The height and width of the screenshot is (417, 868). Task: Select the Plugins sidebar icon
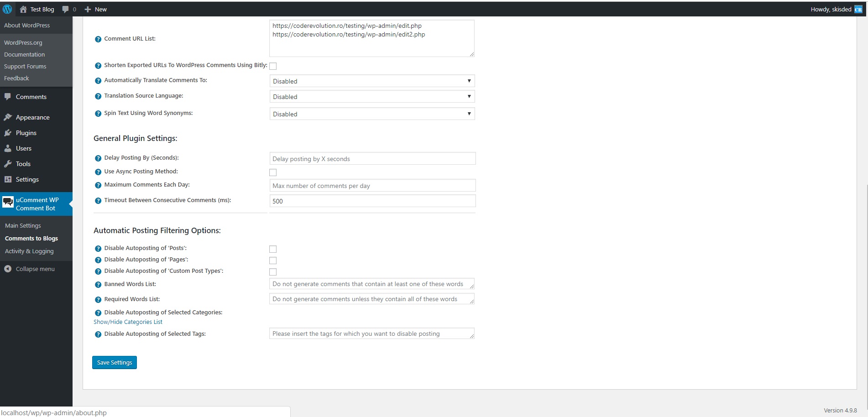point(8,133)
